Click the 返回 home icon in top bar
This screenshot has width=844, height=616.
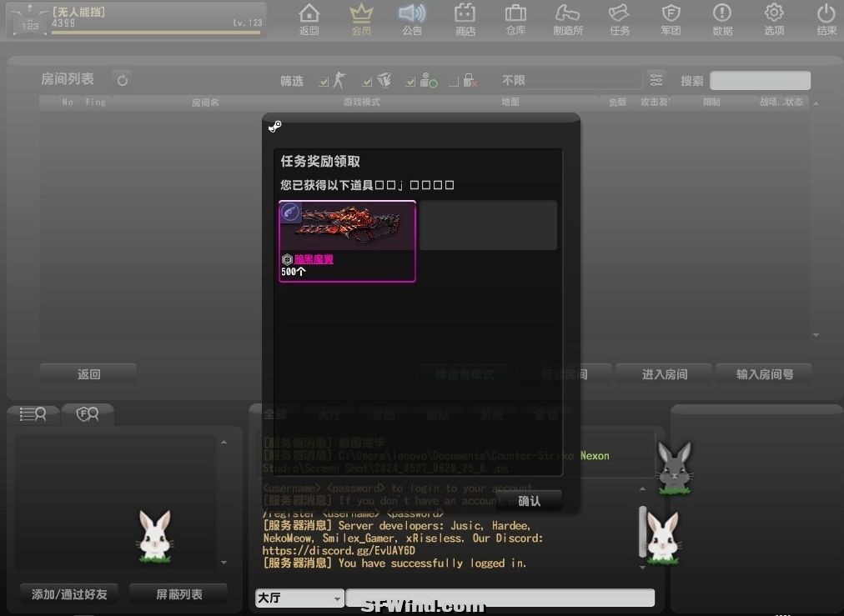tap(309, 19)
